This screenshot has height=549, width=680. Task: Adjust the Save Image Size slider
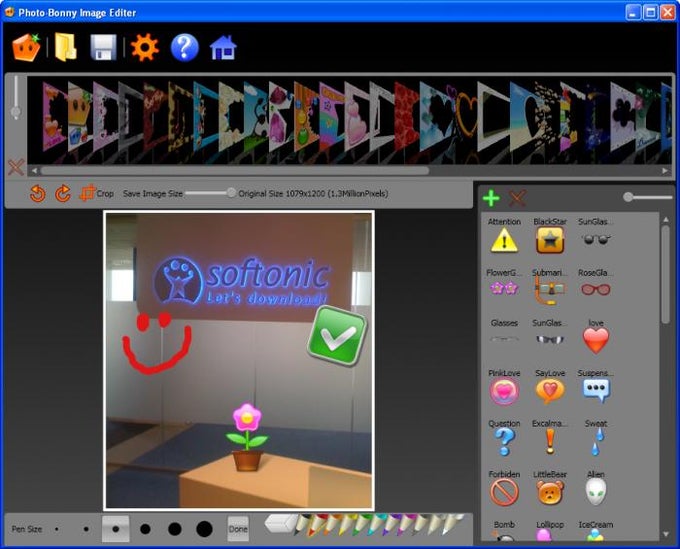click(231, 193)
